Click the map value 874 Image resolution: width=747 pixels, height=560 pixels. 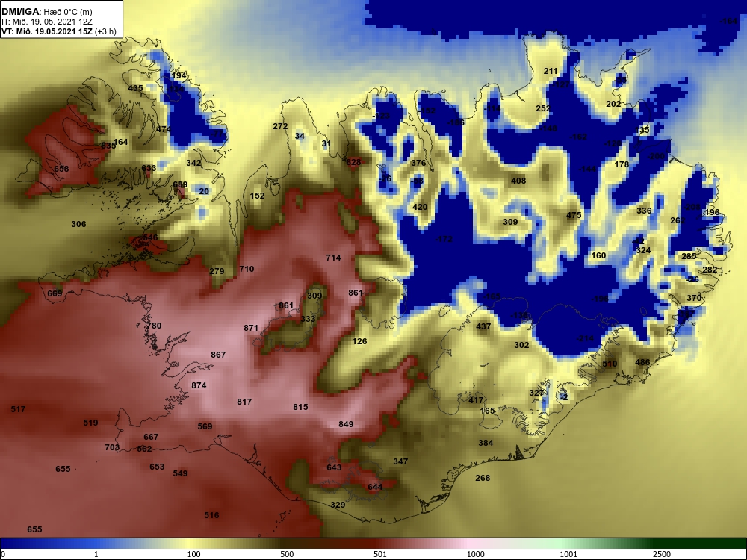199,385
